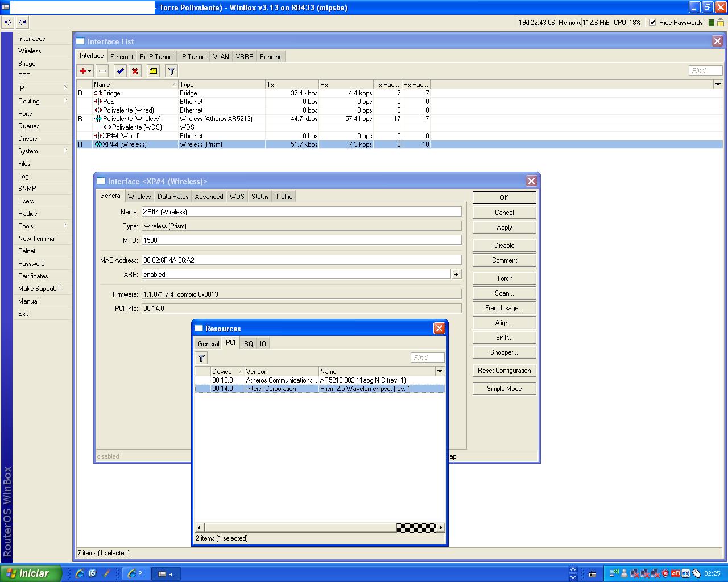Open the Data Rates tab
The width and height of the screenshot is (728, 582).
click(173, 197)
